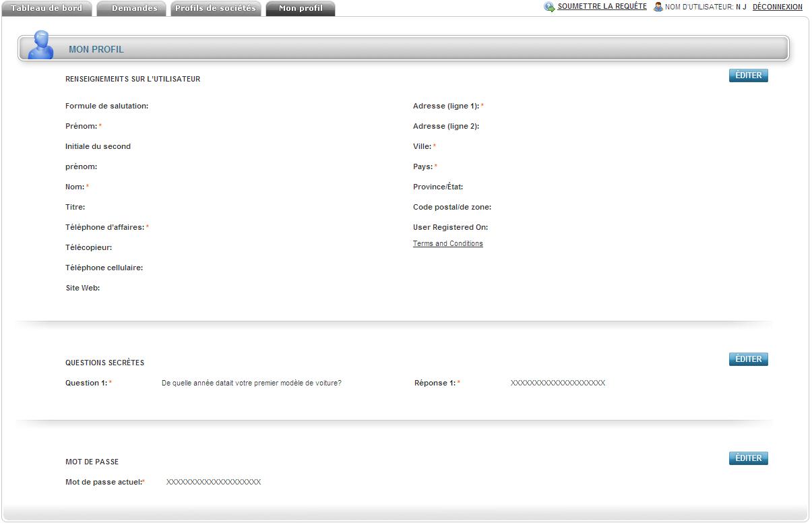Click the 'Questions secrètes' section heading
812x525 pixels.
(104, 363)
